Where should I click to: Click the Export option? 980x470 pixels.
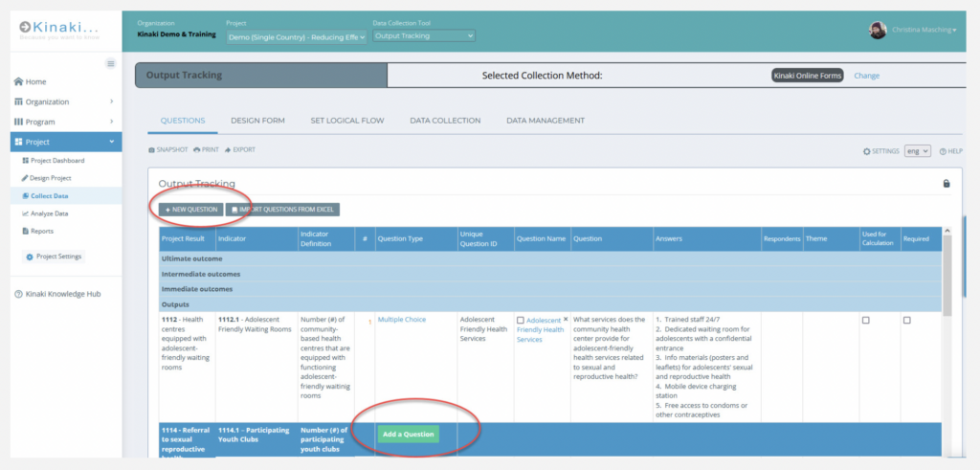[240, 150]
